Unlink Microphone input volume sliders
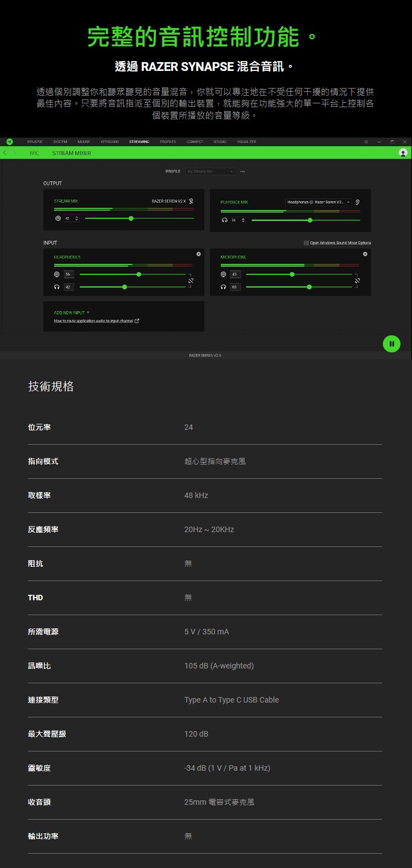The width and height of the screenshot is (412, 868). 357,280
